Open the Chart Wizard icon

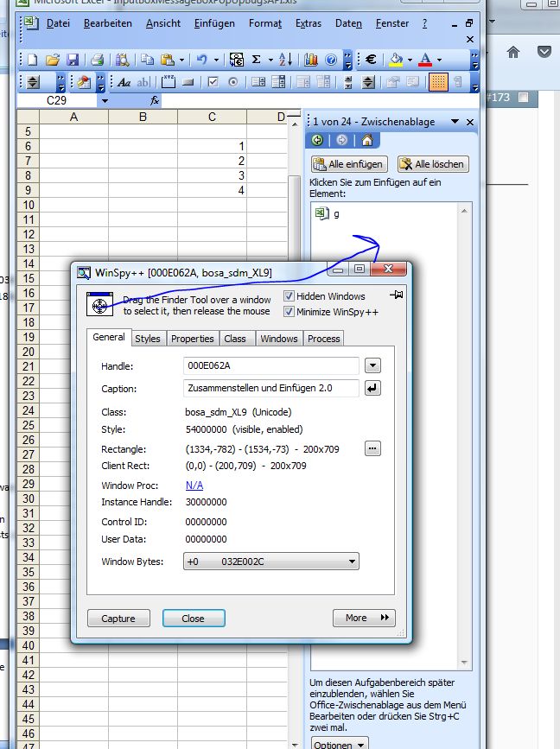click(311, 60)
